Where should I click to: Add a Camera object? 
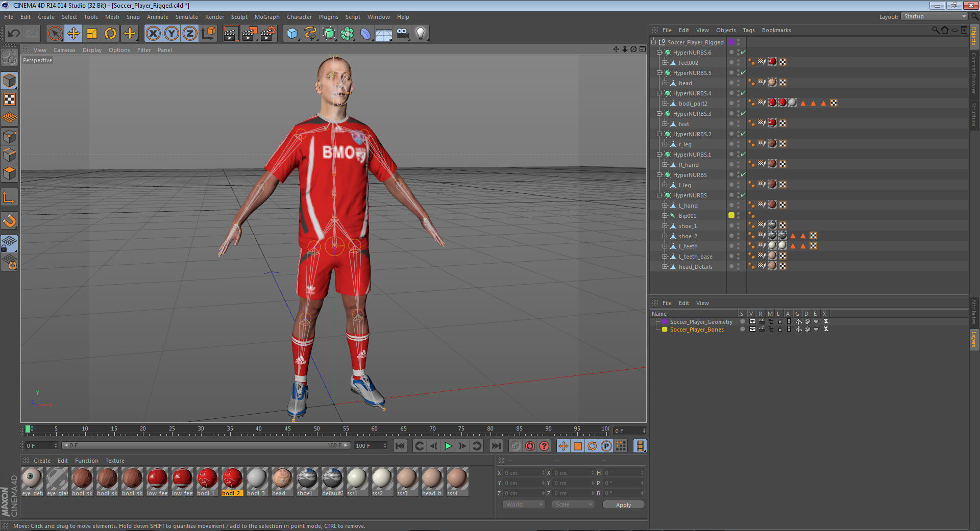tap(402, 34)
